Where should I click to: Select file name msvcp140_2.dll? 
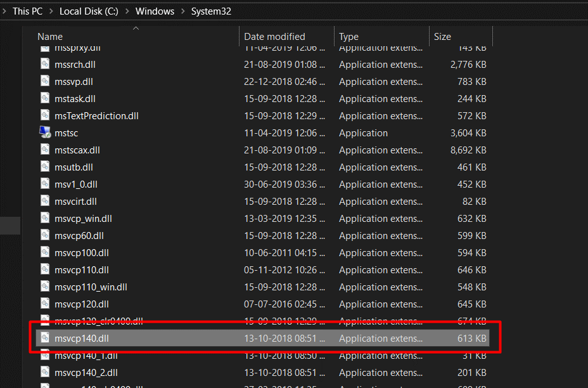coord(86,373)
